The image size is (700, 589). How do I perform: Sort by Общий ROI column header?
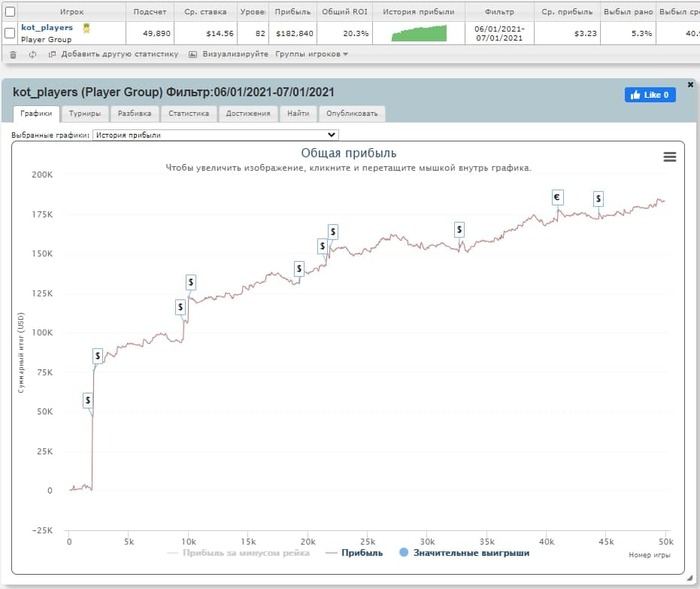344,12
